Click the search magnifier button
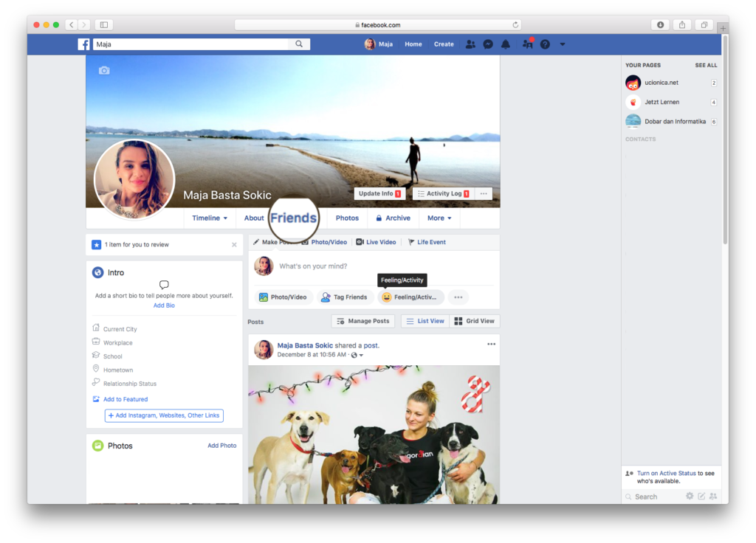756x543 pixels. click(x=299, y=44)
